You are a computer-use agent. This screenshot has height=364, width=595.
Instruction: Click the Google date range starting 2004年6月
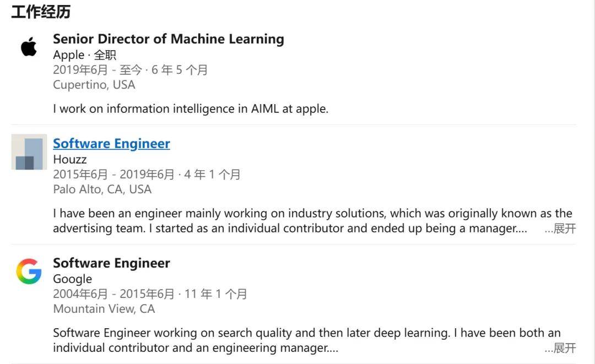(x=150, y=294)
